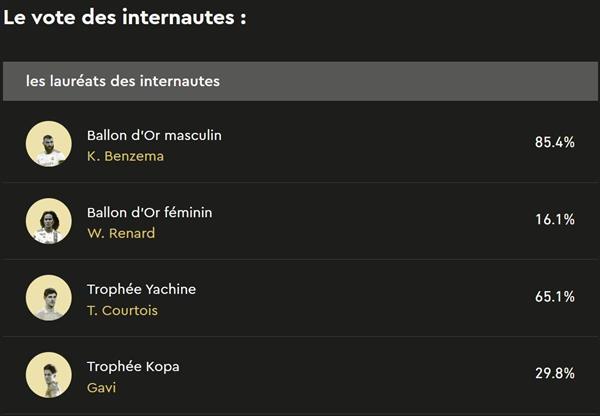Screen dimensions: 600x416
Task: Select the empty middle of the Renard row
Action: (370, 221)
